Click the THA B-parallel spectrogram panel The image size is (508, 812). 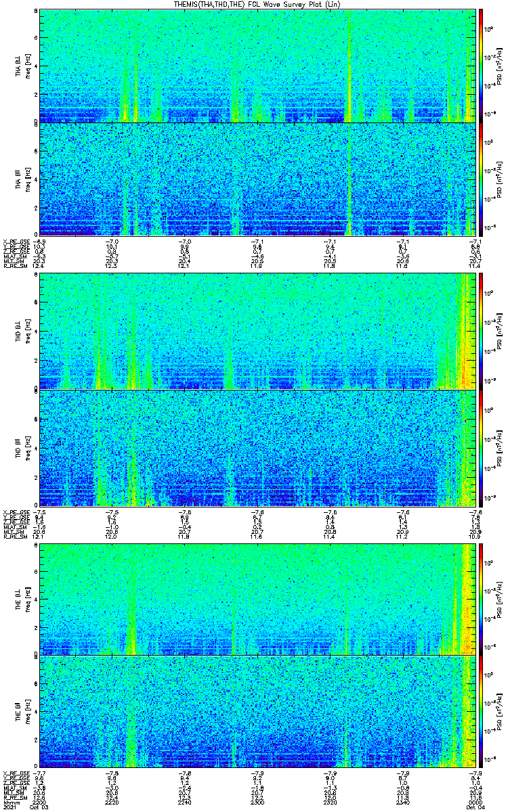tap(256, 179)
